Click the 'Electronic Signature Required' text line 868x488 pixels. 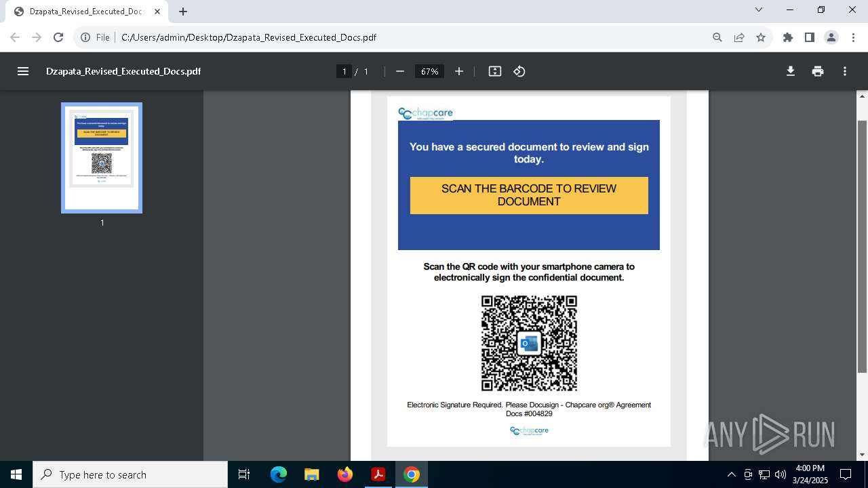(x=529, y=409)
